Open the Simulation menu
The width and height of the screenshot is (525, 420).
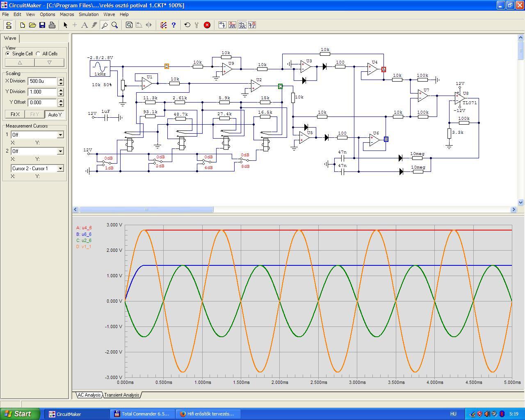89,14
